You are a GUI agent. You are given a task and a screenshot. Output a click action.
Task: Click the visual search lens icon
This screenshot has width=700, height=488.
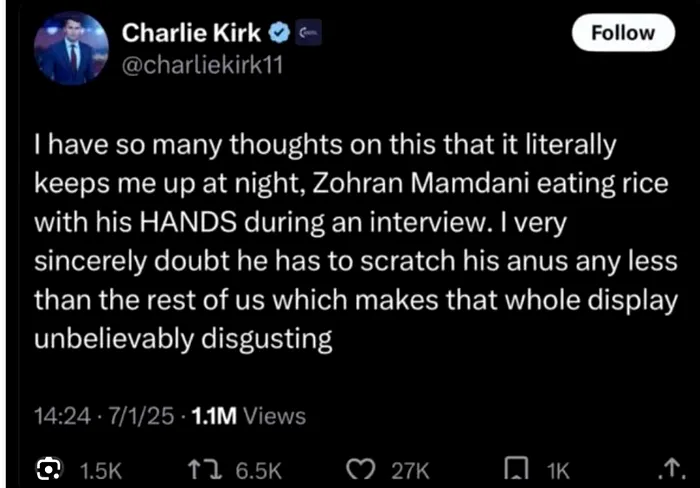48,468
